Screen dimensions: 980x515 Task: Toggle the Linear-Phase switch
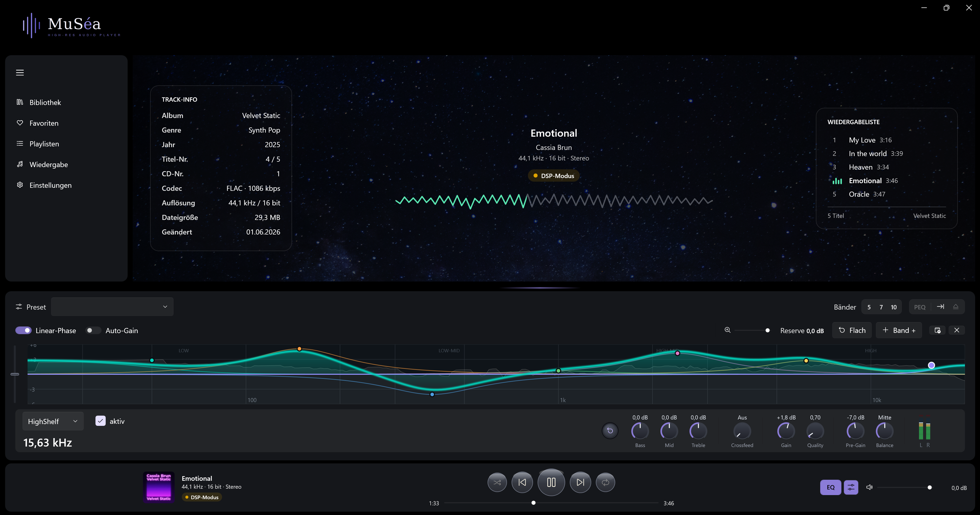[23, 330]
